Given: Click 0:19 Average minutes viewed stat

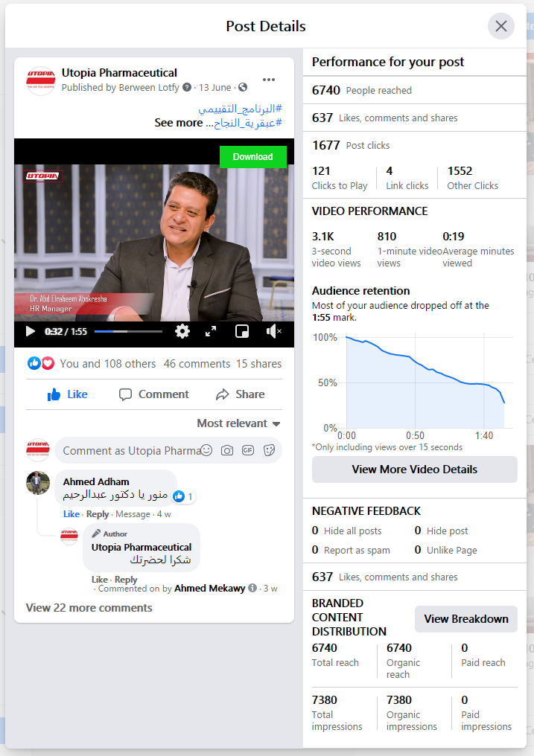Looking at the screenshot, I should pyautogui.click(x=479, y=249).
